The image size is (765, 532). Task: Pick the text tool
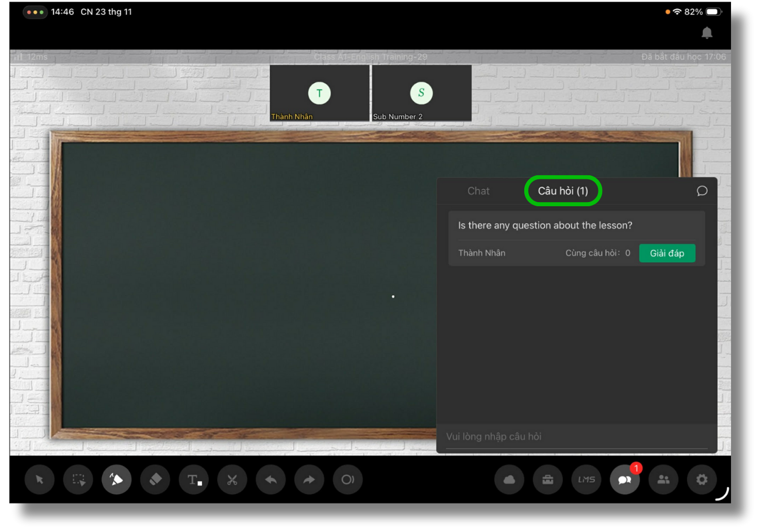194,480
